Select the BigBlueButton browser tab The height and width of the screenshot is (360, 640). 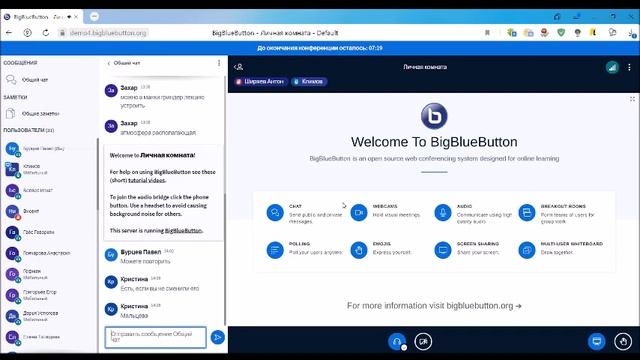pos(41,17)
